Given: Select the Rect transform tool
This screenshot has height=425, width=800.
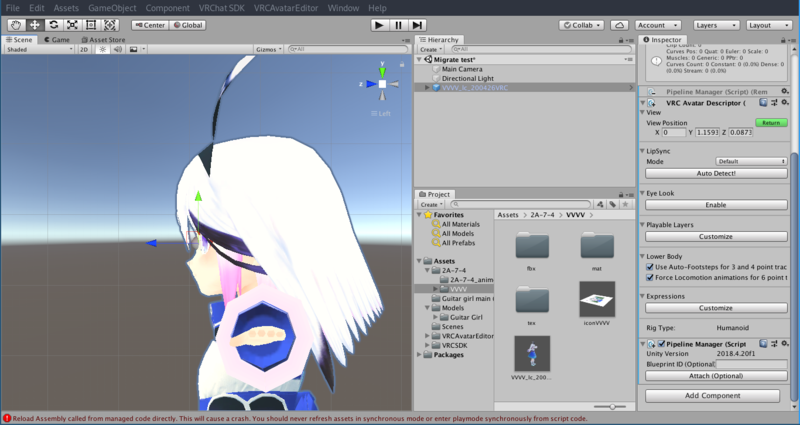Looking at the screenshot, I should (x=91, y=25).
